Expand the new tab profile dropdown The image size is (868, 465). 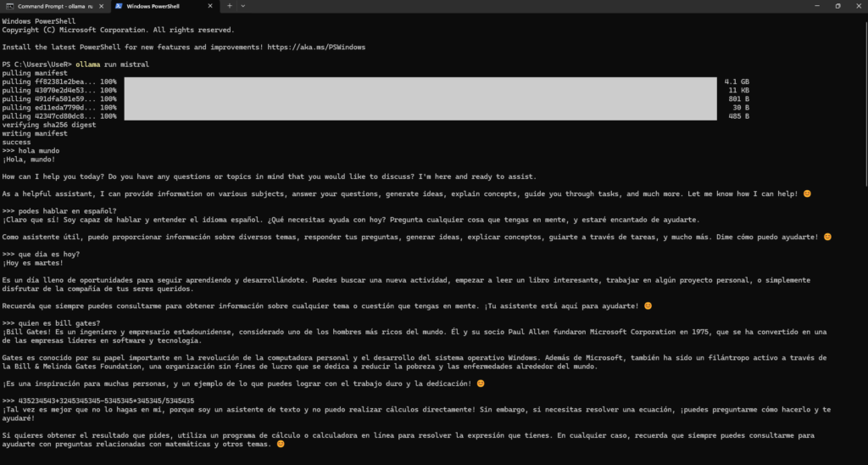click(x=243, y=6)
